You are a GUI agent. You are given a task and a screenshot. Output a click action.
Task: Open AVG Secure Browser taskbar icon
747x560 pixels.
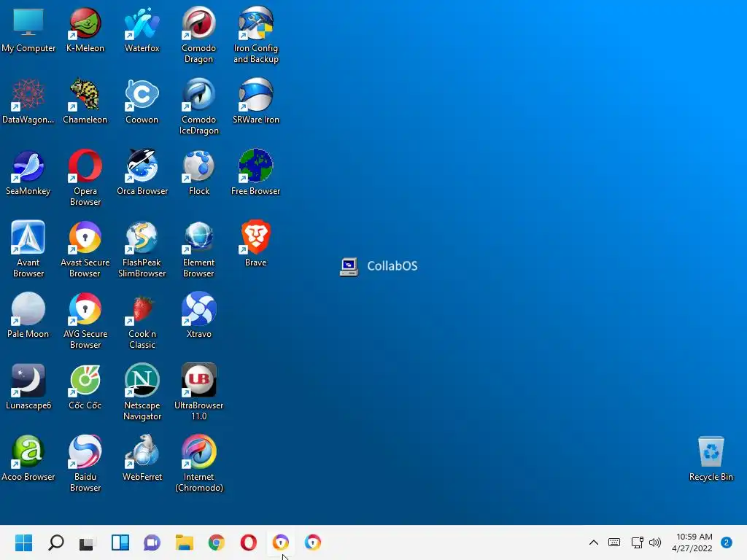(x=312, y=542)
